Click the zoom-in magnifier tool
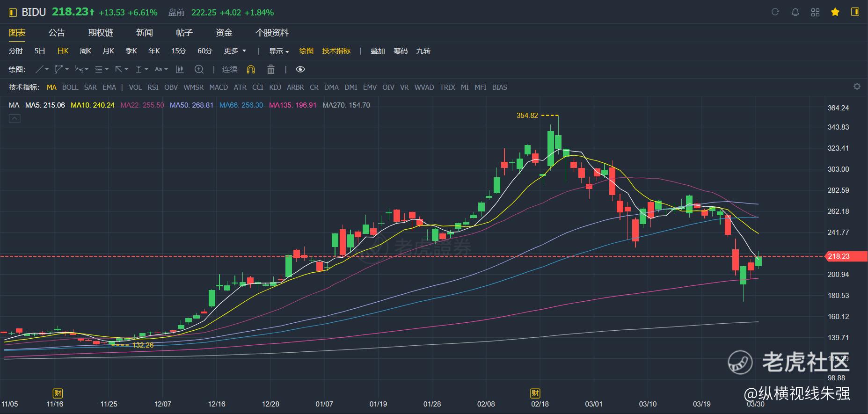This screenshot has width=868, height=414. (199, 69)
